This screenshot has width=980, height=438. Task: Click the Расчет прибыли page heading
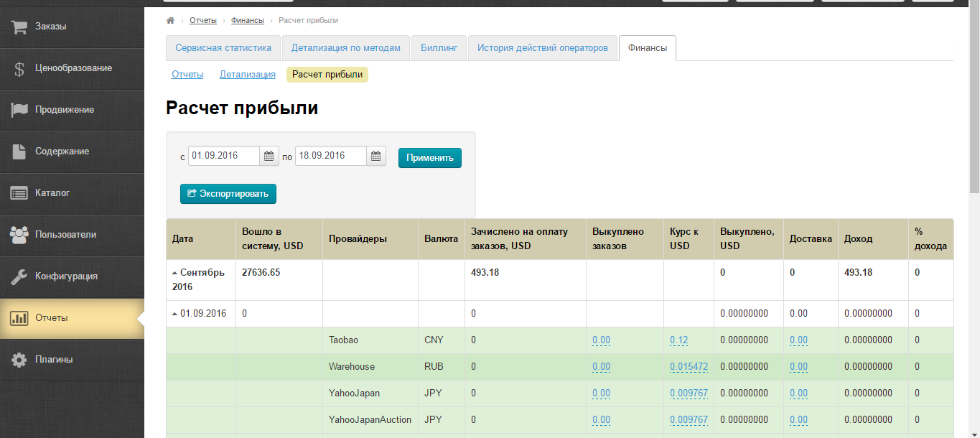242,108
